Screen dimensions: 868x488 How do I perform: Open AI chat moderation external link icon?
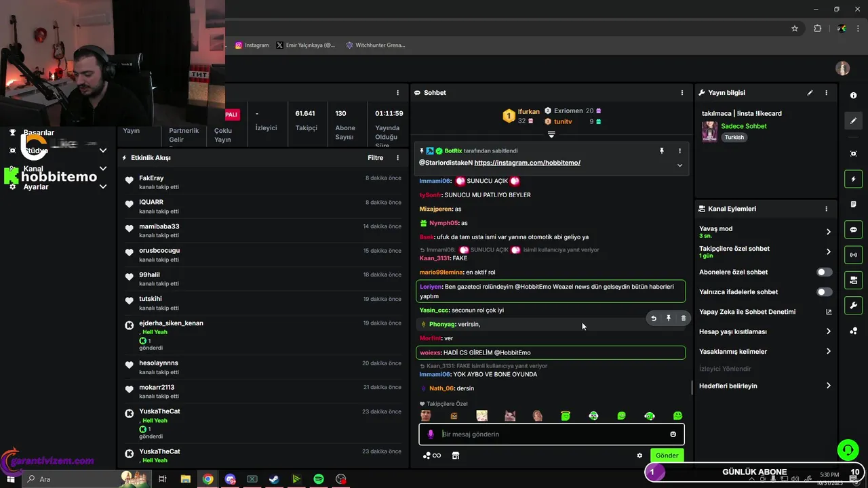(829, 312)
